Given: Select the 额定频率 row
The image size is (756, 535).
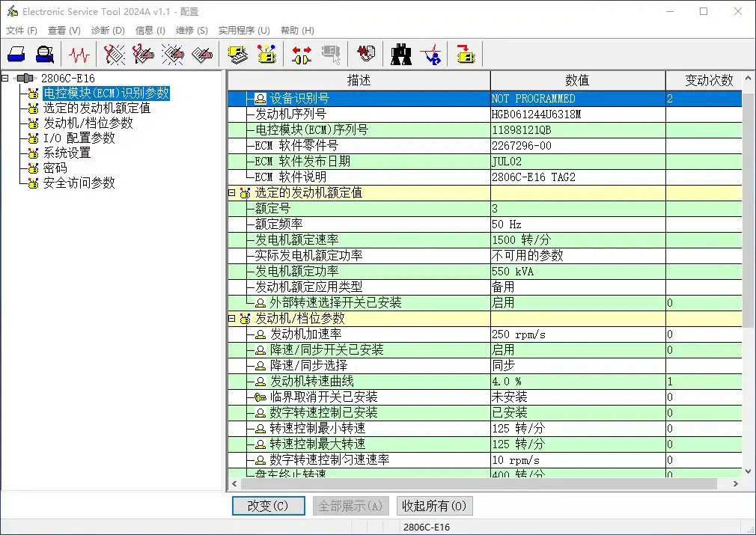Looking at the screenshot, I should click(x=484, y=224).
